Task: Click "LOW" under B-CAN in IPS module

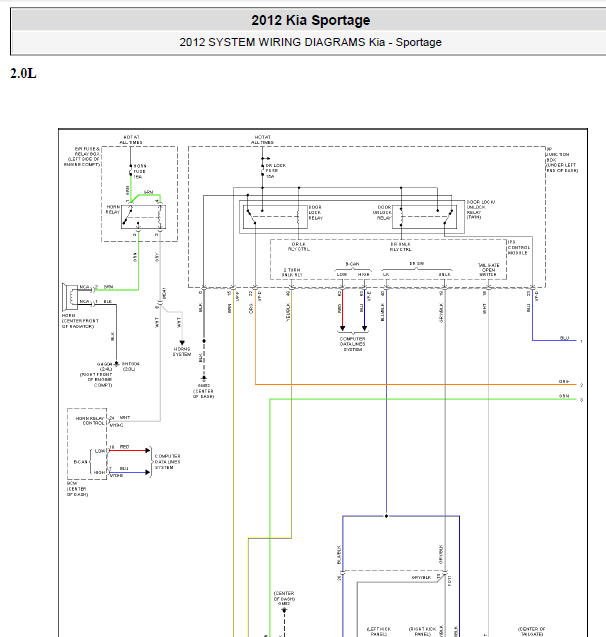Action: pos(342,275)
